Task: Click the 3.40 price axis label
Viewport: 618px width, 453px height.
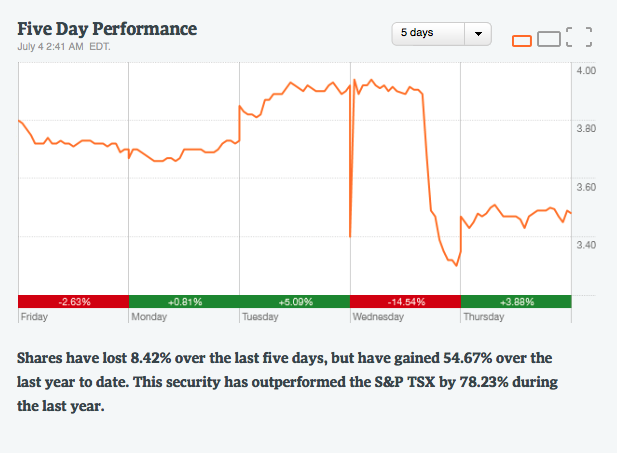Action: click(586, 244)
